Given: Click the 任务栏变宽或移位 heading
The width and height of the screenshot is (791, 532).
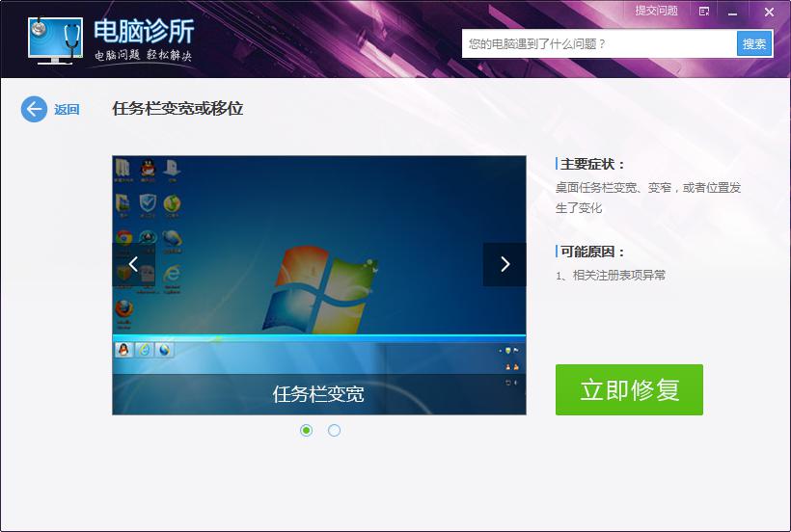Looking at the screenshot, I should [177, 108].
